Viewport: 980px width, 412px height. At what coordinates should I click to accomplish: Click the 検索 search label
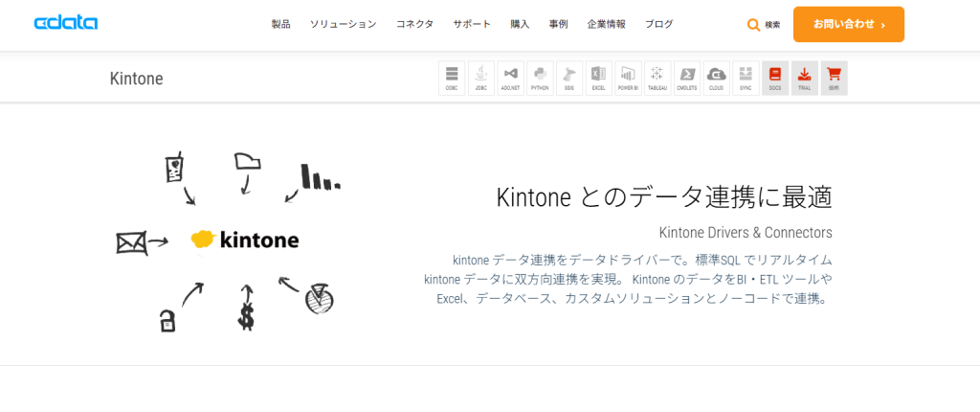[x=772, y=25]
